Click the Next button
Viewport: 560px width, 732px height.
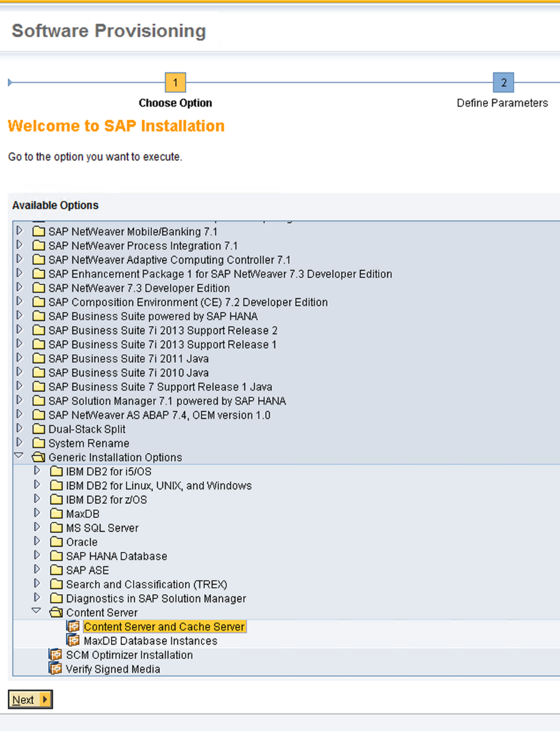pos(30,699)
